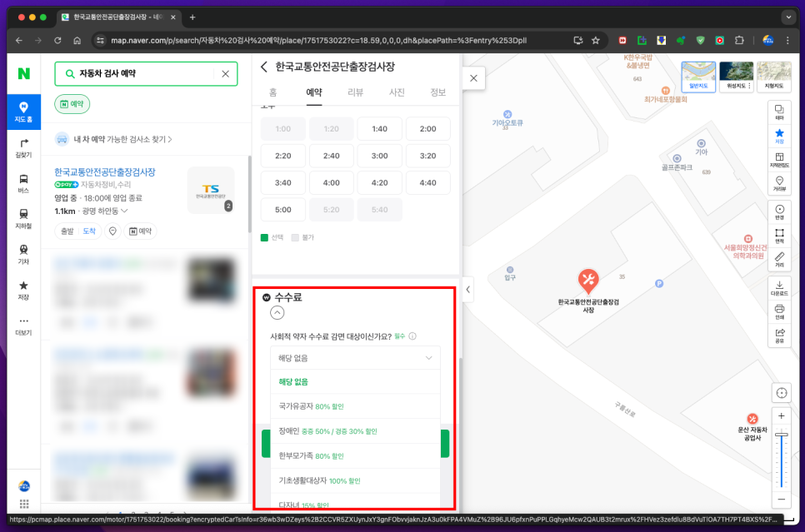Collapse the side panel with arrow handle
805x532 pixels.
click(x=467, y=290)
